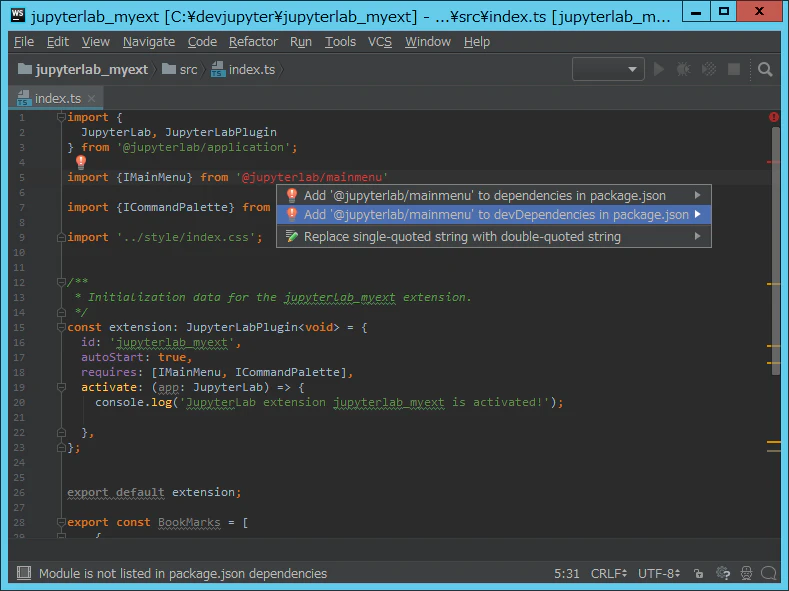789x591 pixels.
Task: Click red error indicator atop scrollbar gutter
Action: coord(773,117)
